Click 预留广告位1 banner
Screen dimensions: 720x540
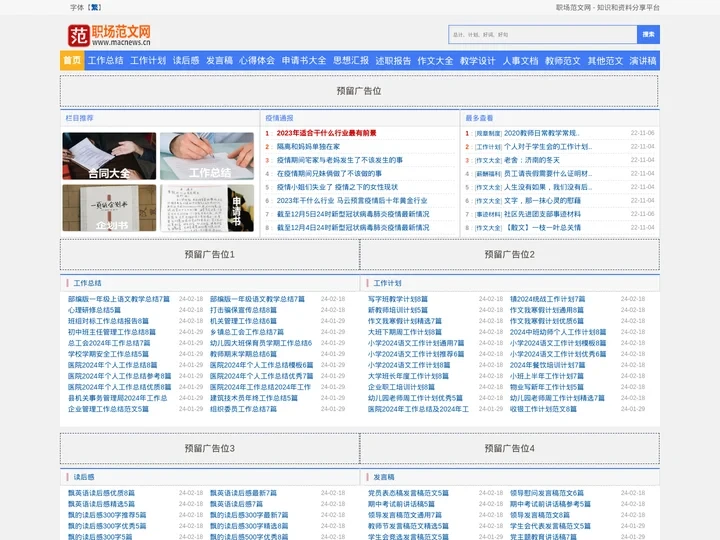[x=210, y=254]
